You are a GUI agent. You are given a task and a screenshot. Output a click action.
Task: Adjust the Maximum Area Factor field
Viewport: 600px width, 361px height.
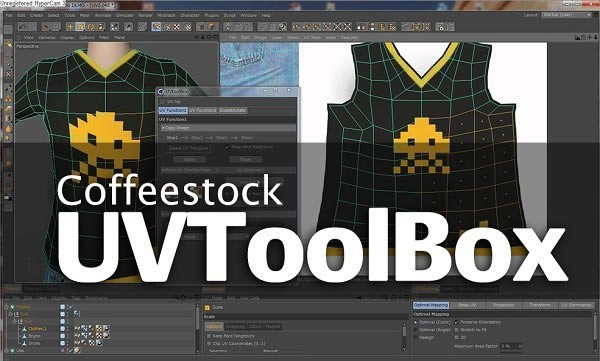pyautogui.click(x=511, y=346)
